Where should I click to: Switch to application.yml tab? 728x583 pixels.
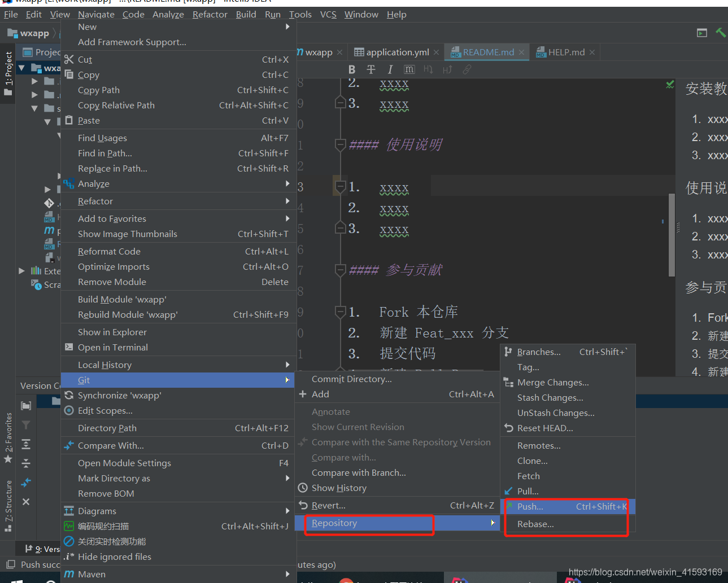click(397, 52)
